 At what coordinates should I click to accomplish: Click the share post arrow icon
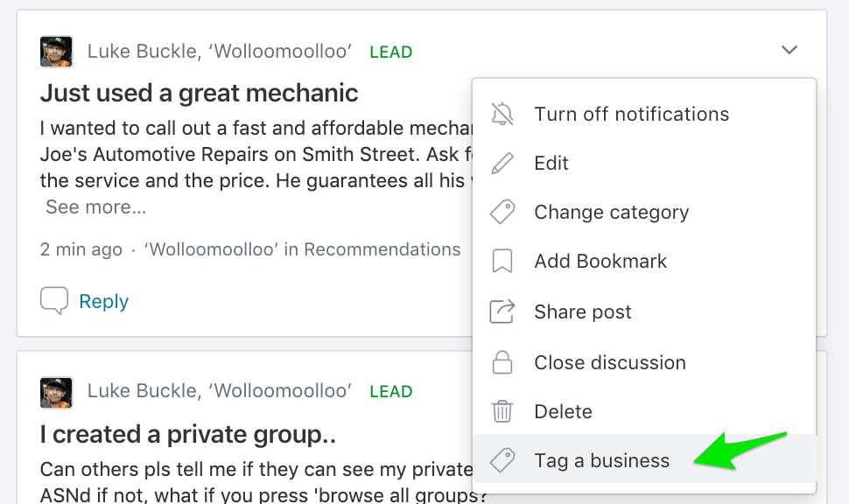(x=502, y=311)
